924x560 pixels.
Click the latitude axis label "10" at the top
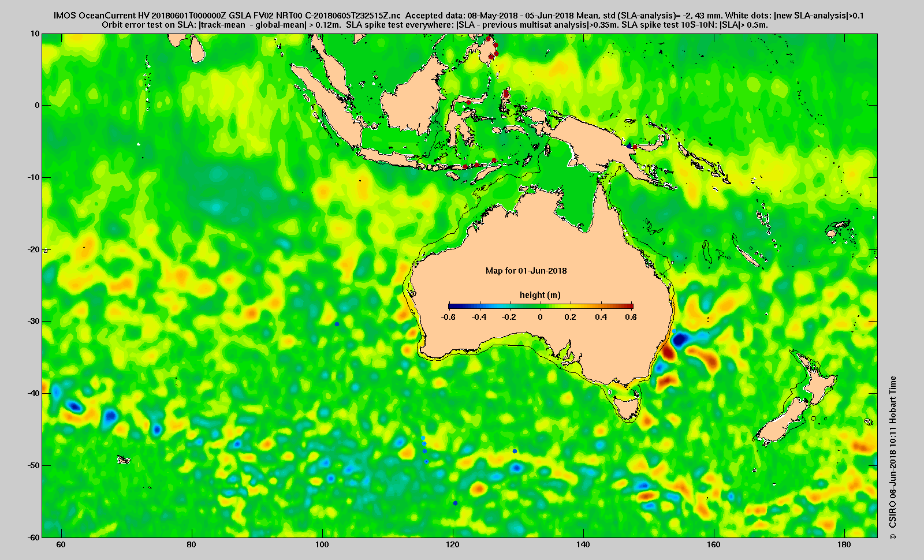coord(35,34)
